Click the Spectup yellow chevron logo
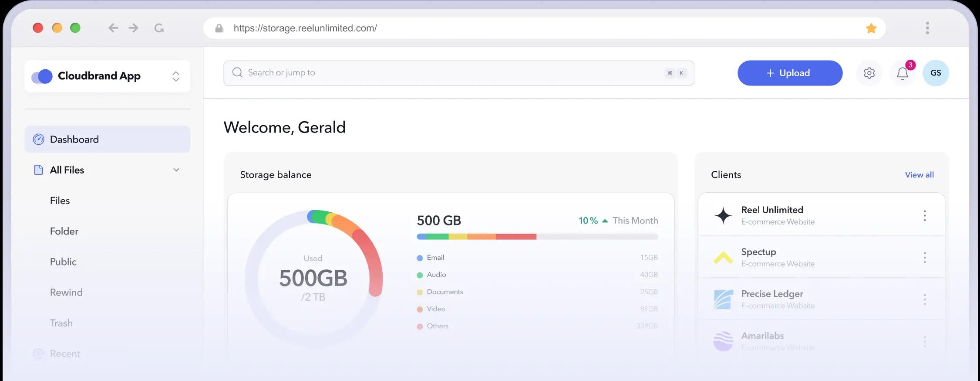 coord(723,258)
